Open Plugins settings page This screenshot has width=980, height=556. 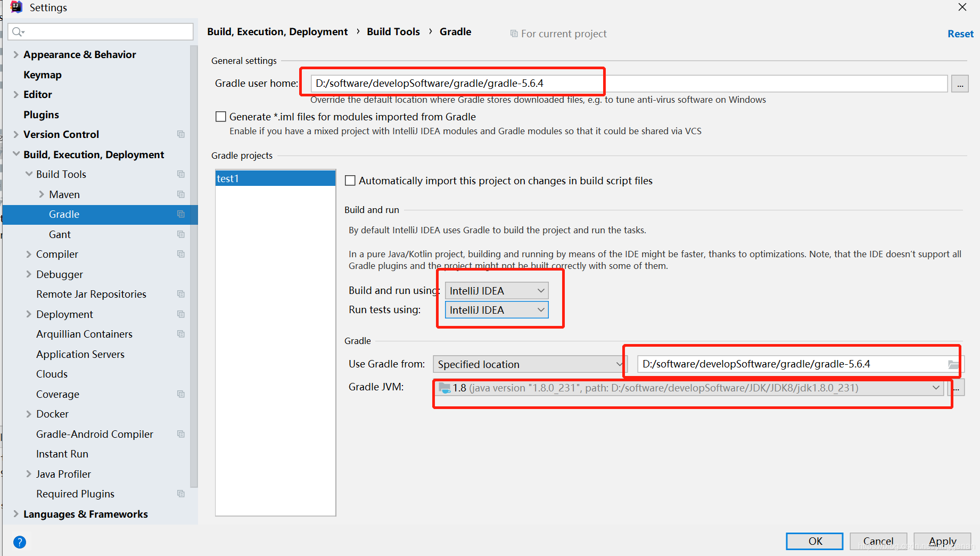(x=41, y=115)
